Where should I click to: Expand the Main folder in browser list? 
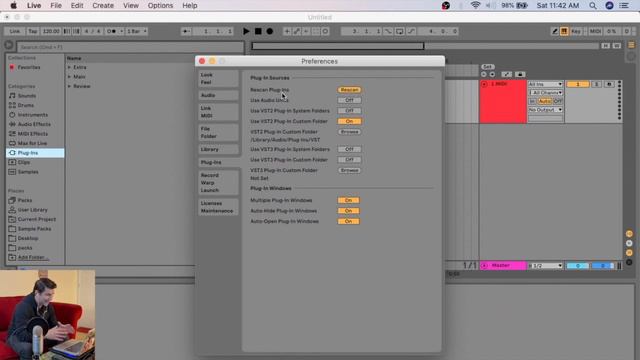click(x=79, y=77)
